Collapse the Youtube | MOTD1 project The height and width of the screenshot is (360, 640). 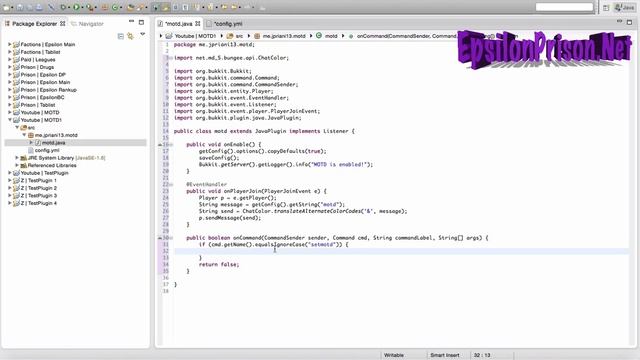pos(9,120)
